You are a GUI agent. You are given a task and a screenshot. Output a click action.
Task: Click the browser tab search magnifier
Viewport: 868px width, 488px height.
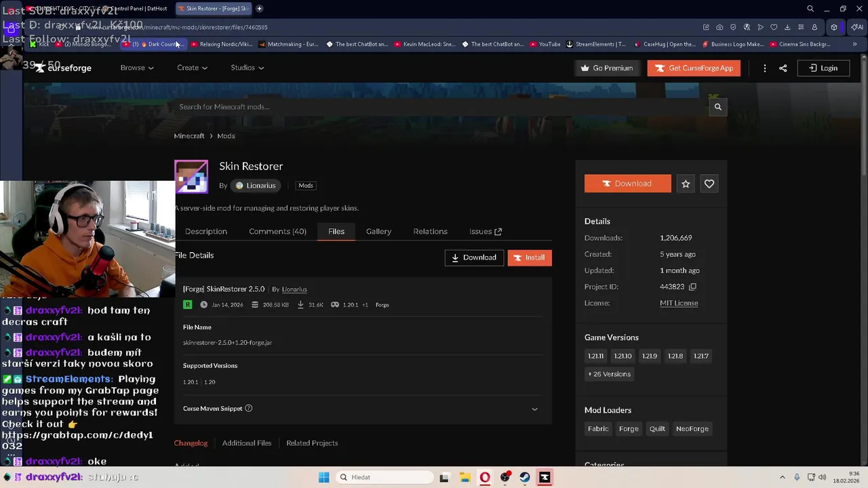[x=810, y=9]
